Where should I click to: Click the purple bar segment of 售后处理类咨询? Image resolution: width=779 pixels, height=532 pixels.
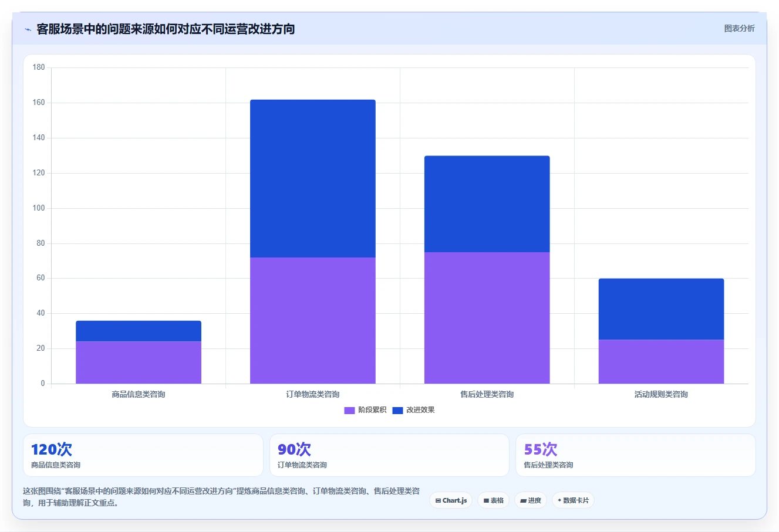click(x=487, y=318)
